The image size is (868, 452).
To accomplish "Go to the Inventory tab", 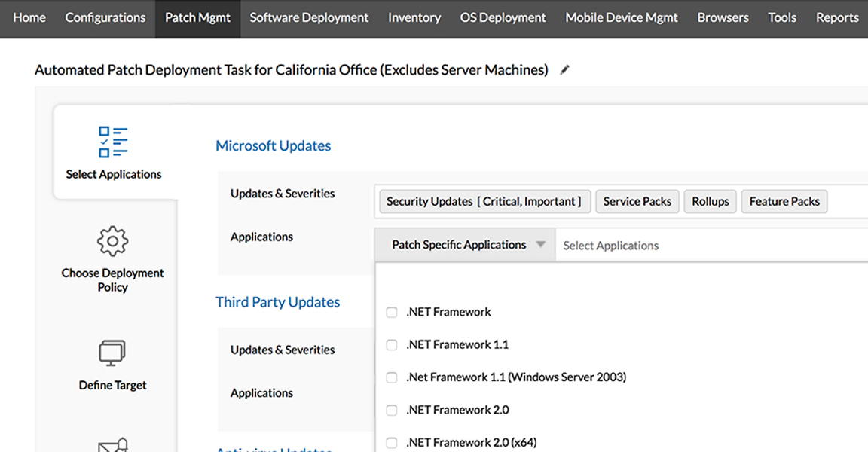I will click(x=414, y=17).
